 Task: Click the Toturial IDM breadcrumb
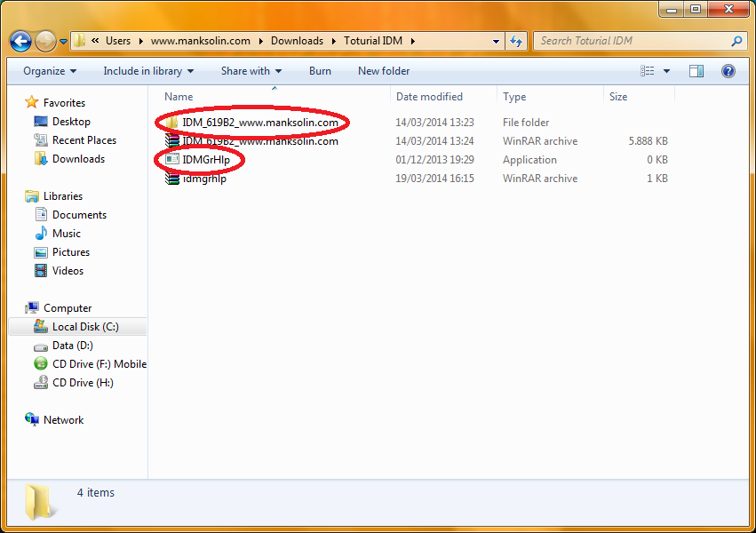pos(373,41)
